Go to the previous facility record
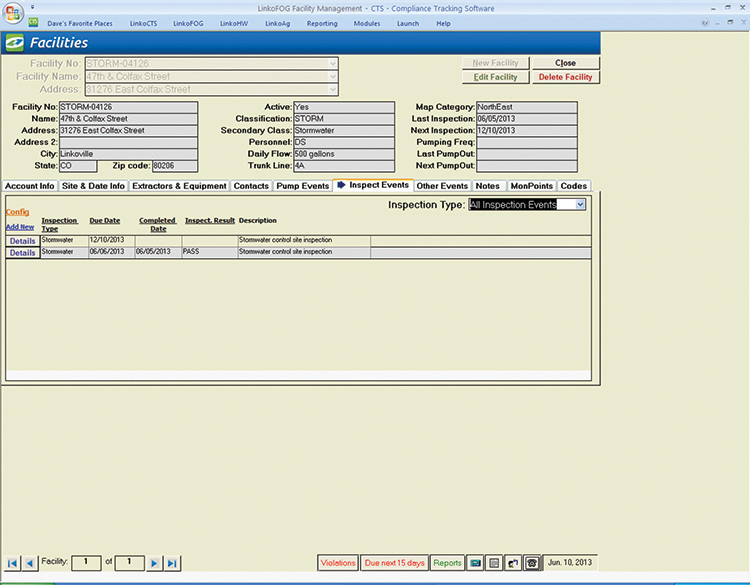 (x=30, y=563)
